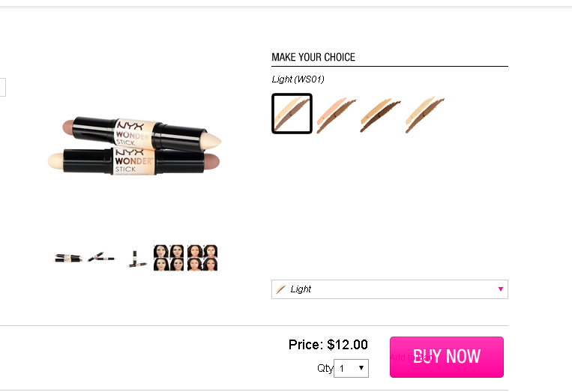Viewport: 572px width, 392px height.
Task: View third thumbnail with upright stick
Action: tap(135, 259)
